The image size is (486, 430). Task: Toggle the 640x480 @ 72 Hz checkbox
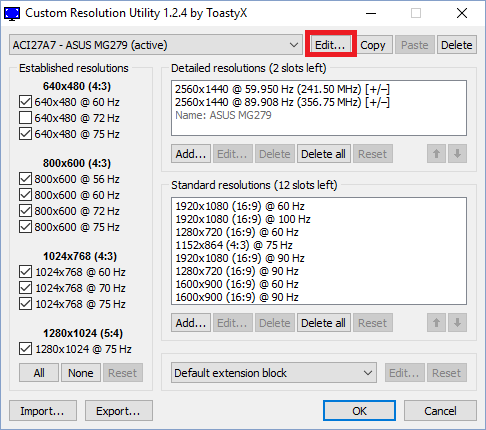[26, 118]
